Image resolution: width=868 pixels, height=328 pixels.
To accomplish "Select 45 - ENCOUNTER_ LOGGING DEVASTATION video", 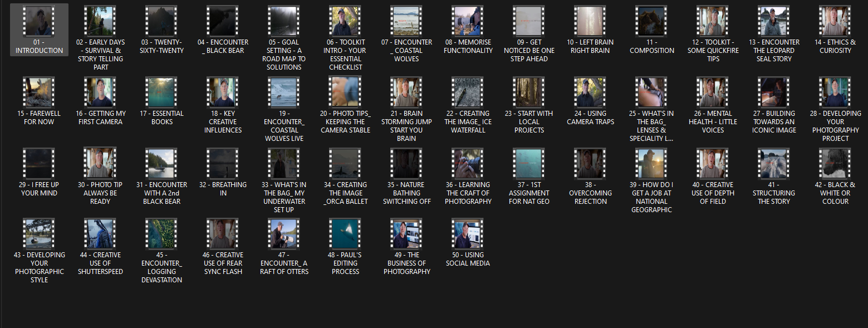I will (161, 234).
